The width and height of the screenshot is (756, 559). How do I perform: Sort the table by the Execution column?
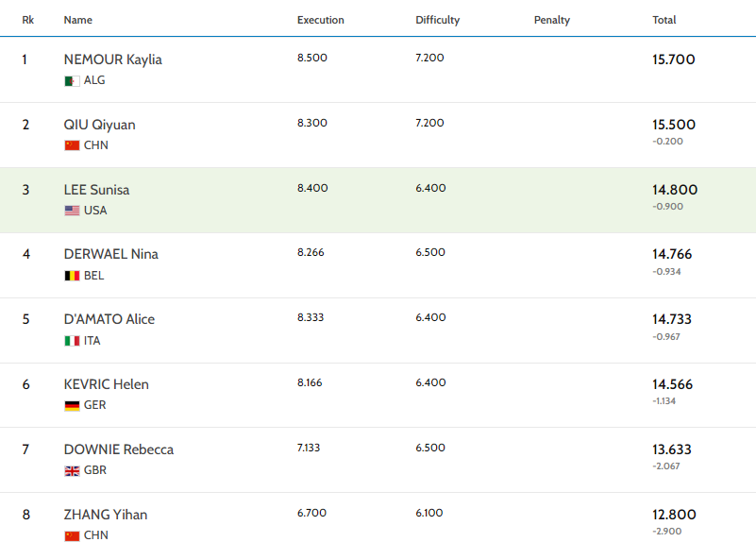click(320, 19)
